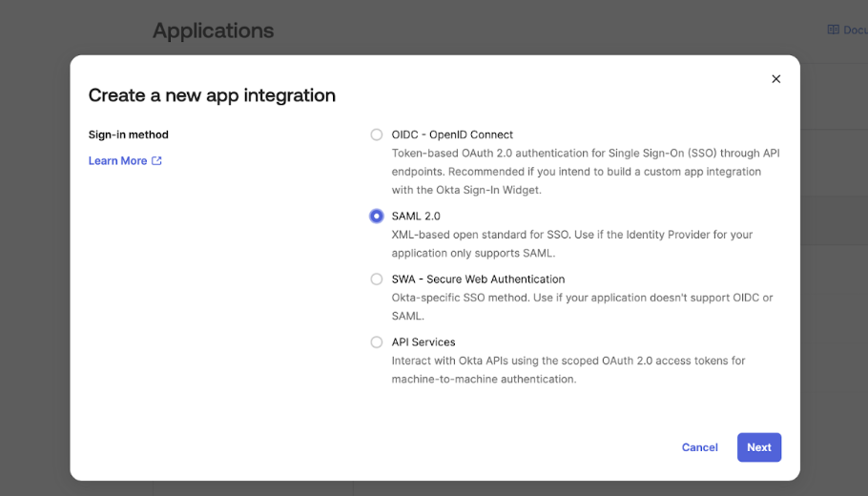The height and width of the screenshot is (496, 868).
Task: Select the OIDC - OpenID Connect radio button
Action: click(x=377, y=135)
